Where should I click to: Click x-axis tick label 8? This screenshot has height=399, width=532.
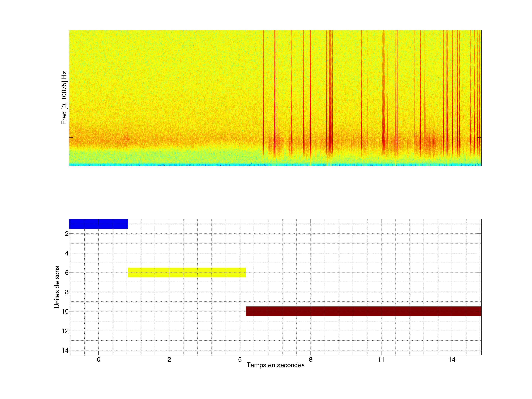[311, 359]
